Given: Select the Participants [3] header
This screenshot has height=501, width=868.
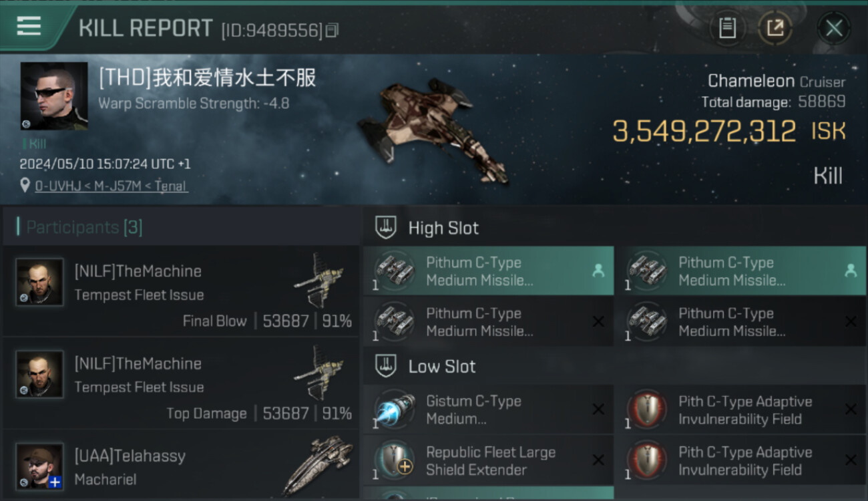Looking at the screenshot, I should [84, 227].
